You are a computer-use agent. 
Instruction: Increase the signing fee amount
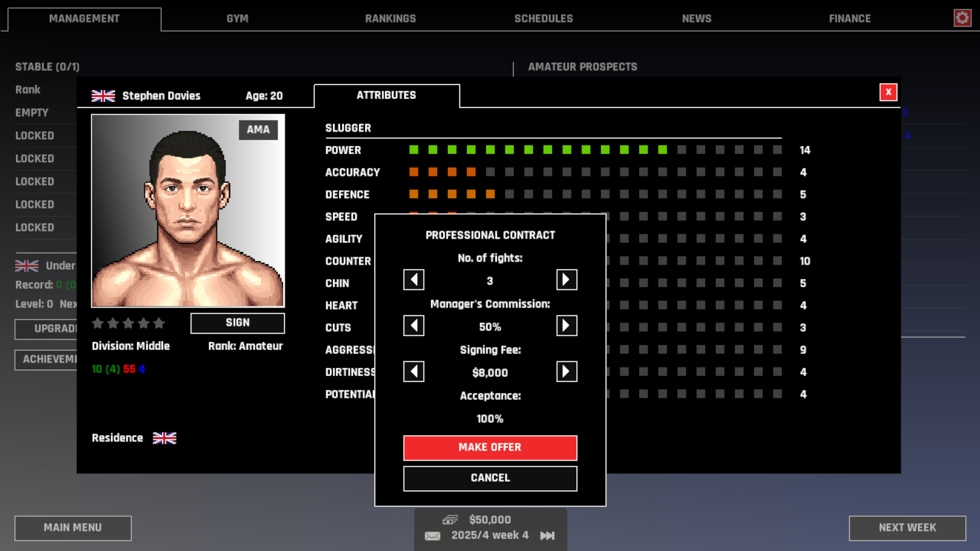tap(567, 371)
